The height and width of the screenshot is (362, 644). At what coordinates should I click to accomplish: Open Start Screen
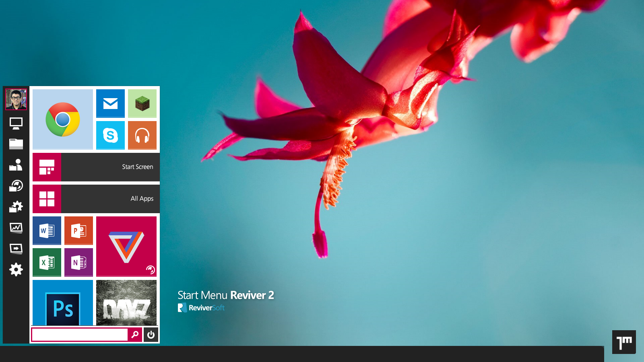pyautogui.click(x=96, y=167)
